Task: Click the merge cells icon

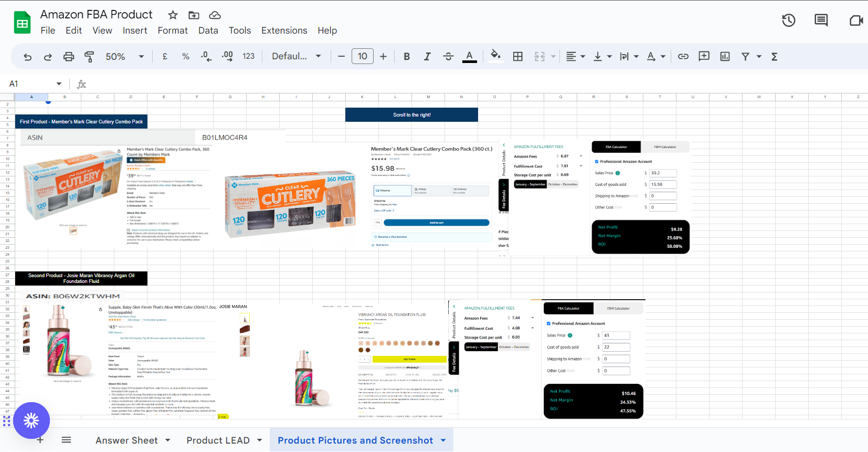Action: click(539, 56)
